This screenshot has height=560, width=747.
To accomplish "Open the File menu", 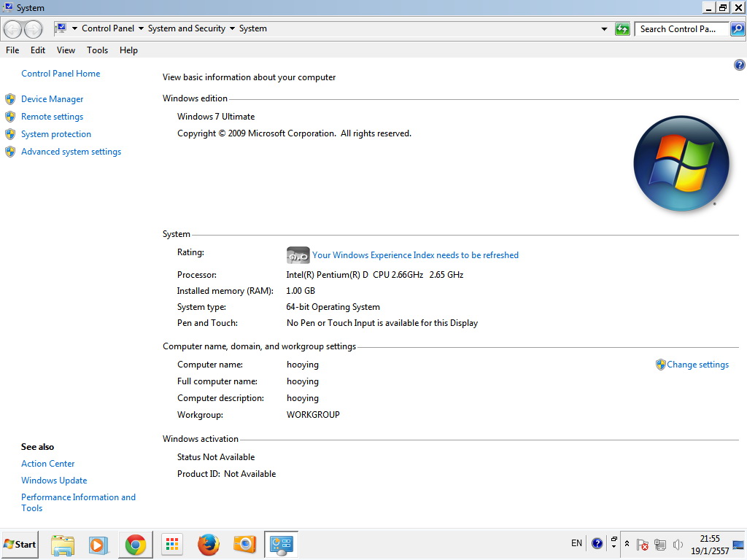I will [12, 50].
